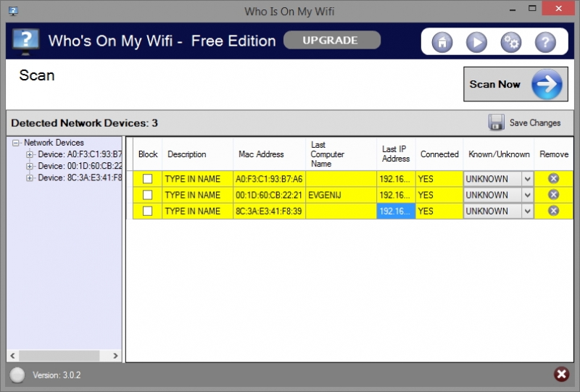Click the Upgrade button
The image size is (580, 392).
332,40
